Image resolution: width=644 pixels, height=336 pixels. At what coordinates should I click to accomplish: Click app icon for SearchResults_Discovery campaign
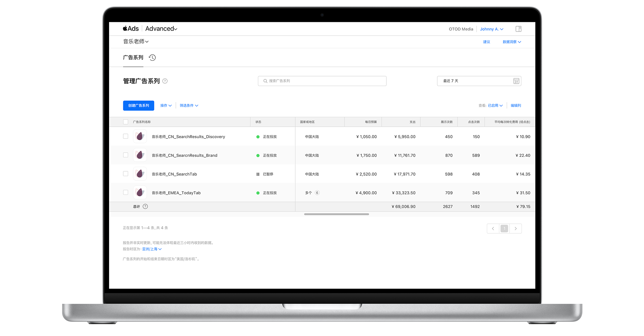pyautogui.click(x=140, y=136)
